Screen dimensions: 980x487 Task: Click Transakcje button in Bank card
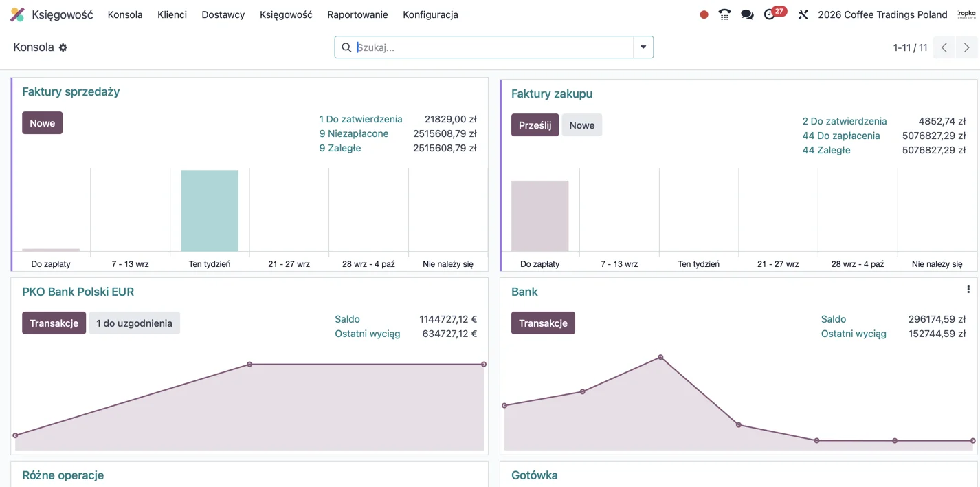point(543,323)
